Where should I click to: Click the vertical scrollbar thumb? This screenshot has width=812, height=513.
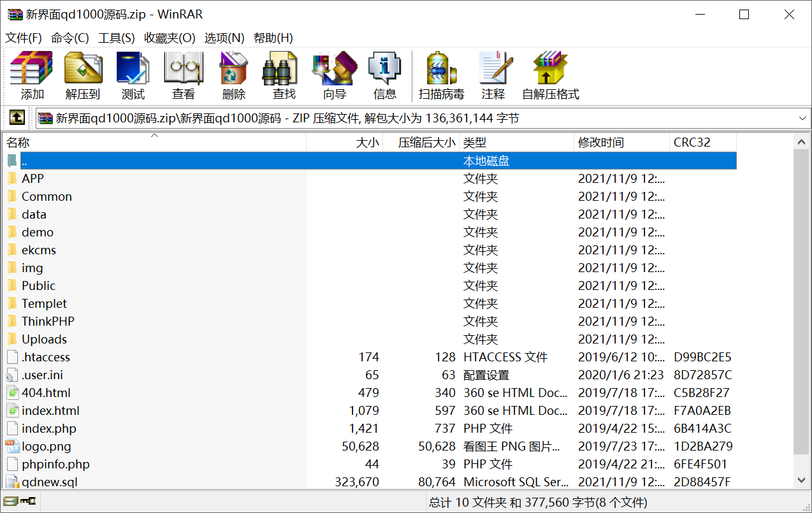pos(801,301)
